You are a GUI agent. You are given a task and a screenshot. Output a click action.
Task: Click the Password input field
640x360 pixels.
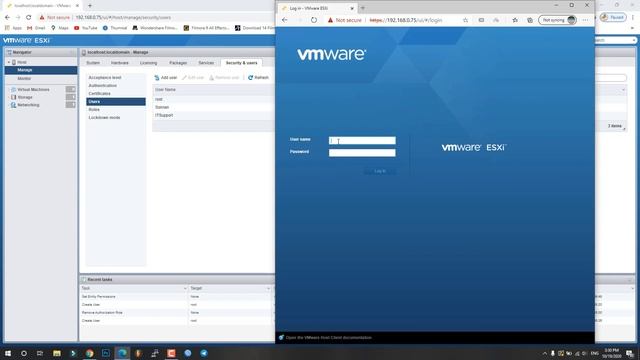(362, 153)
